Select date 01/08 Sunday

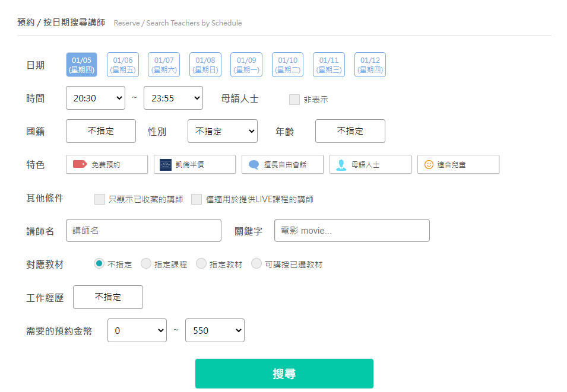[205, 65]
